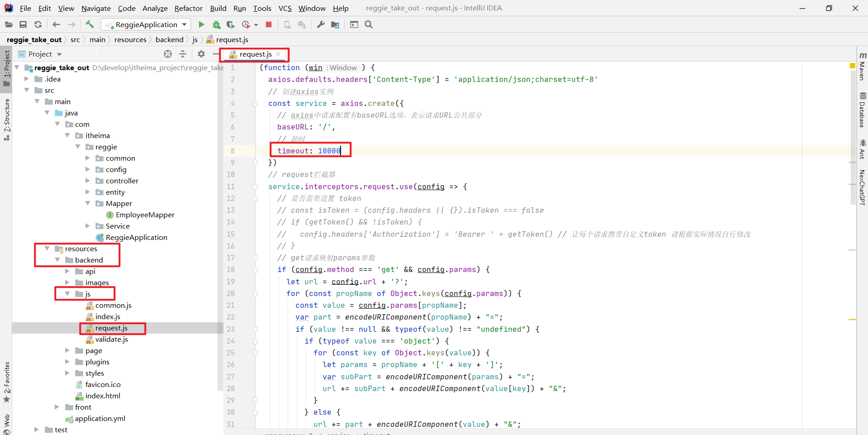868x435 pixels.
Task: Select common.js file in tree
Action: 113,305
